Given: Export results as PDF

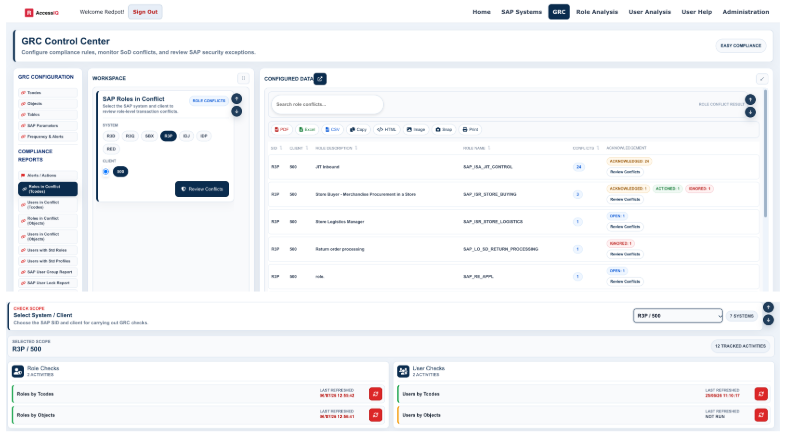Looking at the screenshot, I should pyautogui.click(x=282, y=129).
